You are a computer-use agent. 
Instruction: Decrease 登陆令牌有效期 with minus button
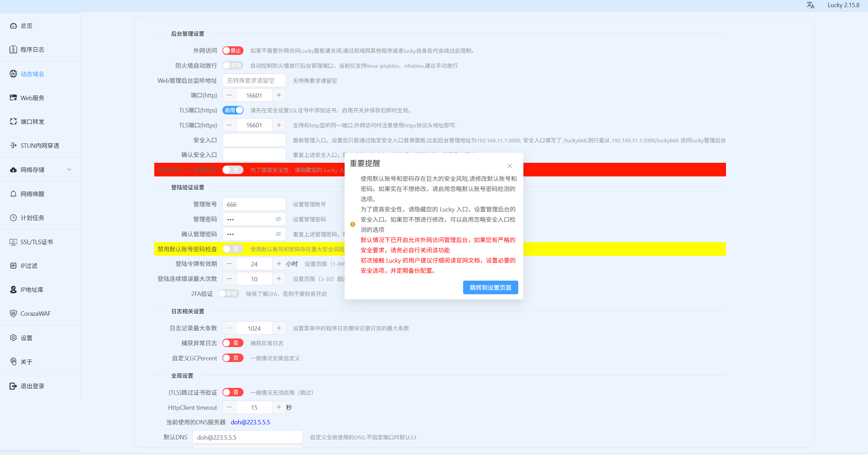[229, 264]
